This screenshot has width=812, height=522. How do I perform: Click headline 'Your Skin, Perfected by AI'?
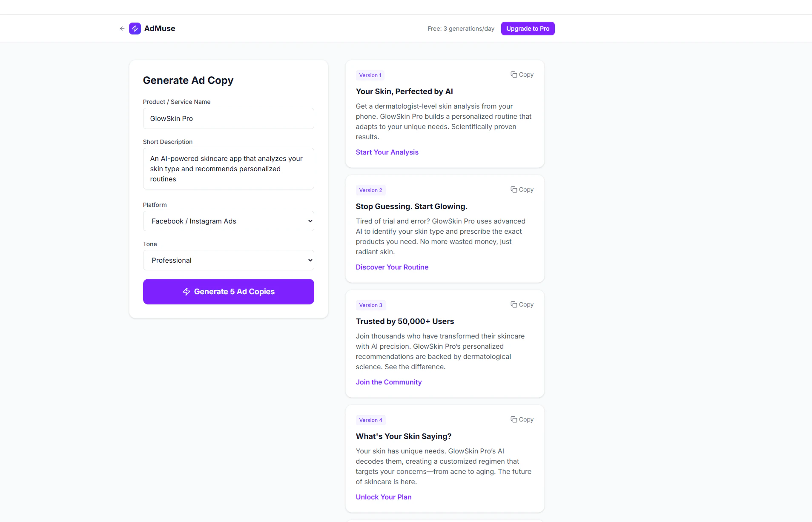pyautogui.click(x=405, y=92)
